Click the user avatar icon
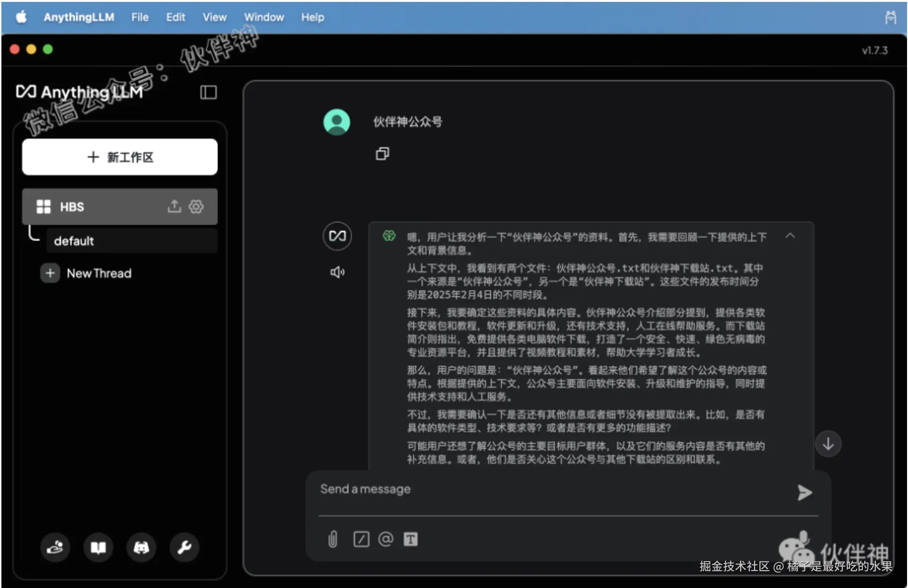 (337, 122)
